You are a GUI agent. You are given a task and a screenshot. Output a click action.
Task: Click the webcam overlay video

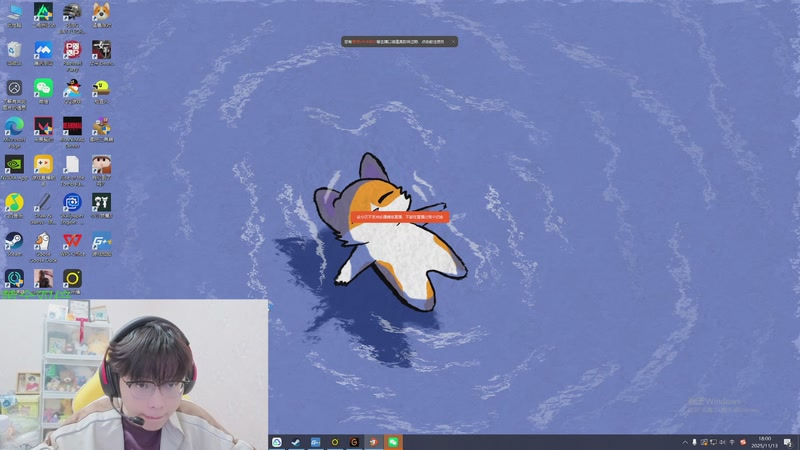point(134,374)
